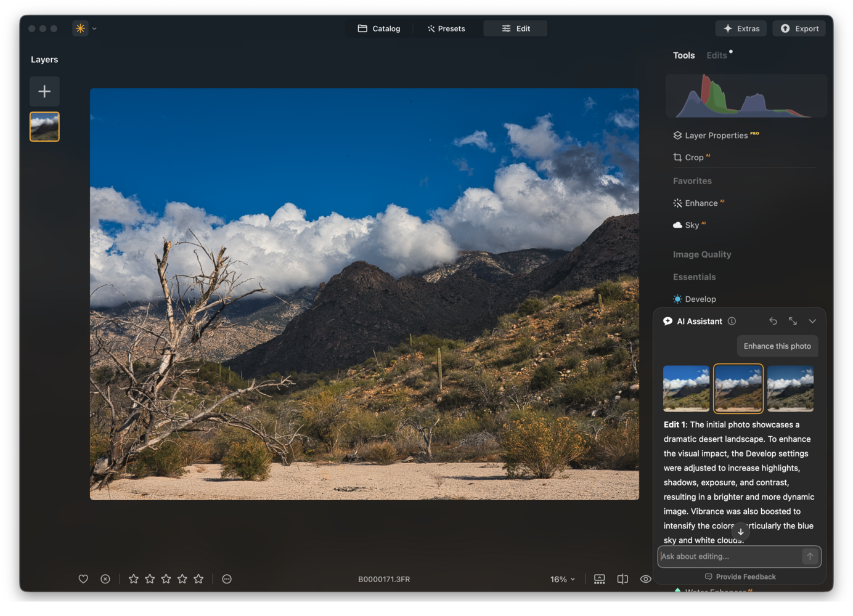Toggle the before/after eye preview
Viewport: 853px width, 616px height.
pyautogui.click(x=645, y=579)
